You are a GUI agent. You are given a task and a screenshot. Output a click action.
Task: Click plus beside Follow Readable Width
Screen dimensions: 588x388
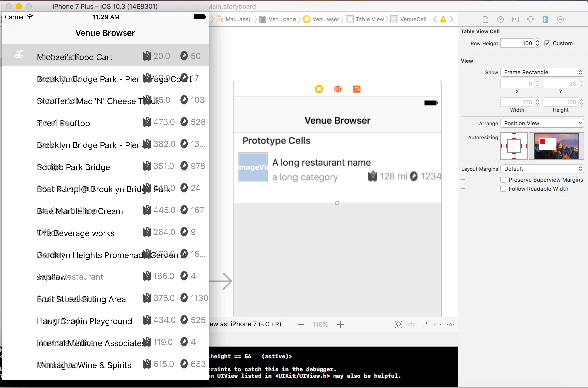coord(463,189)
